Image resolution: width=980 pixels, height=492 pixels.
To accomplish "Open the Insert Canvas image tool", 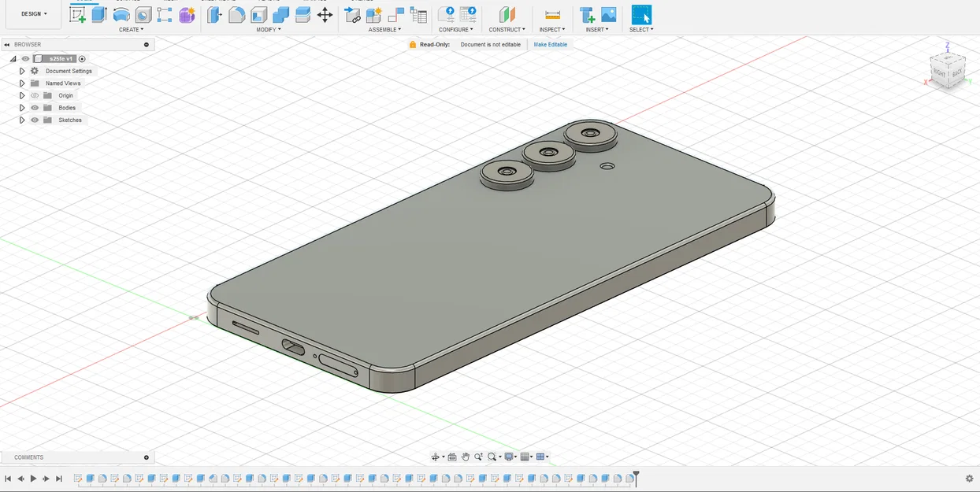I will click(x=608, y=14).
